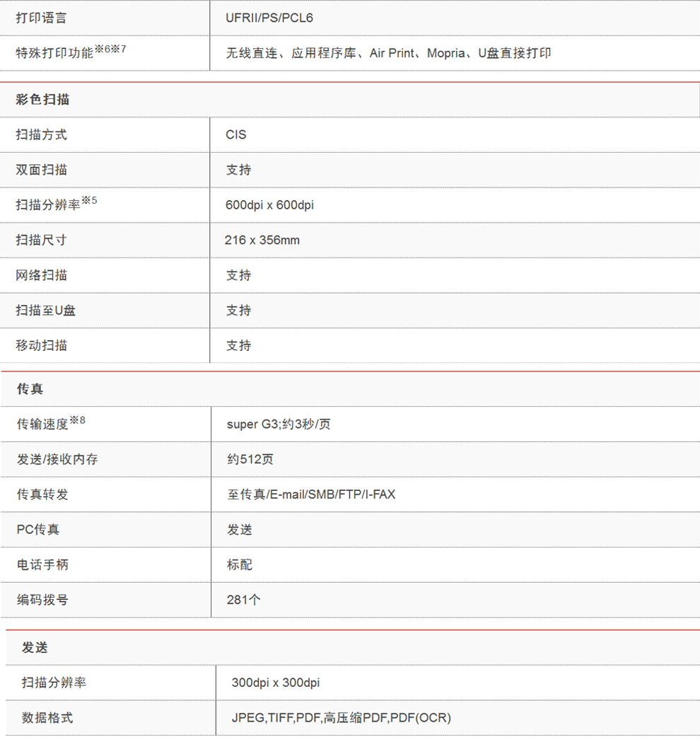The height and width of the screenshot is (747, 700).
Task: Click the 电话手柄 label
Action: (42, 565)
